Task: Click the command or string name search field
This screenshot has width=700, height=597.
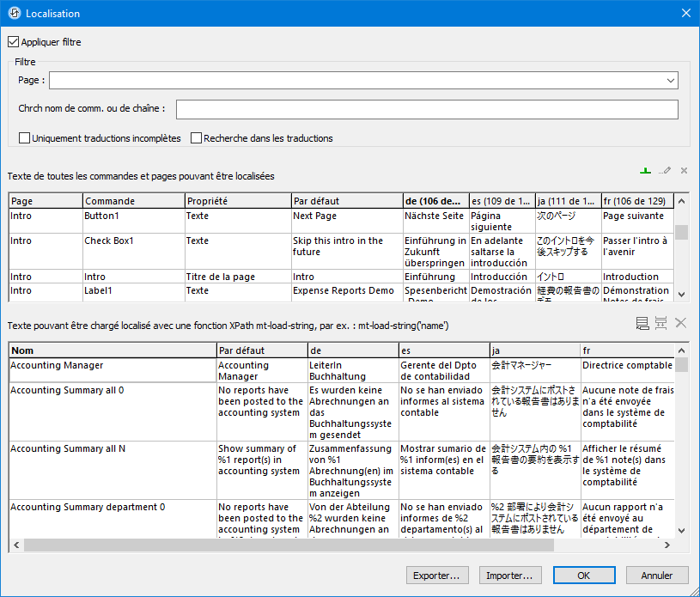Action: click(427, 109)
